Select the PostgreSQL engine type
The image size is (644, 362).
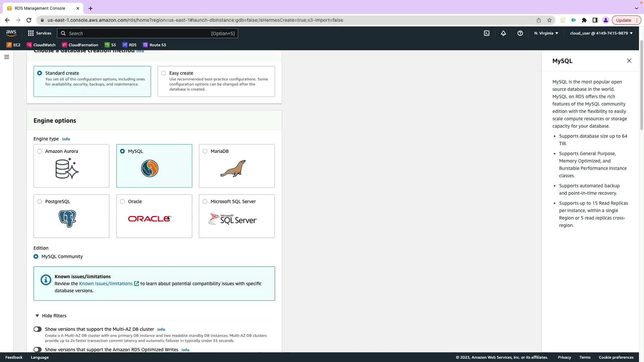point(40,201)
